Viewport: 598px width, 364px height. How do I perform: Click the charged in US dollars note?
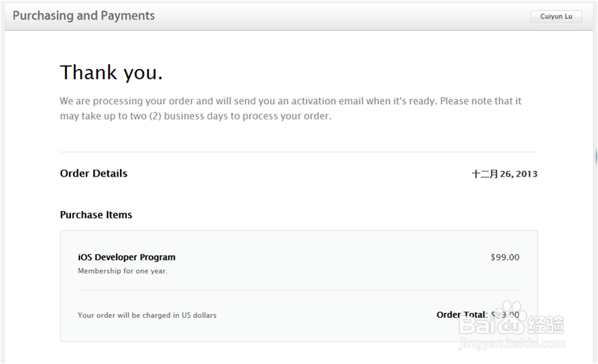(147, 316)
